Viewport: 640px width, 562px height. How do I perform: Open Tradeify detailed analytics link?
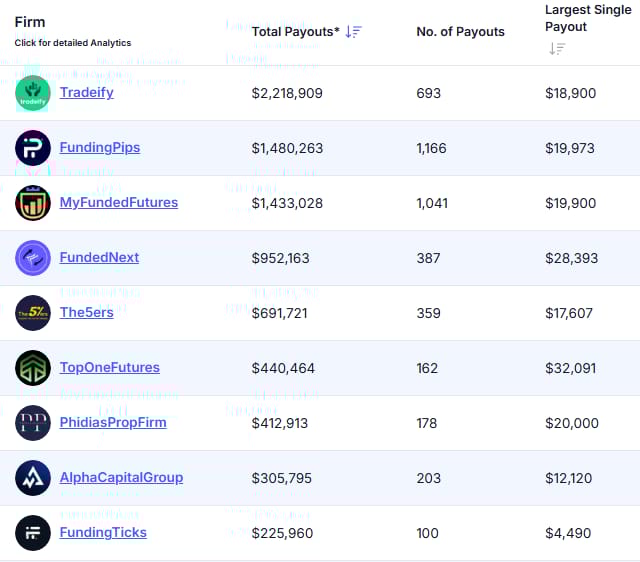pyautogui.click(x=87, y=93)
